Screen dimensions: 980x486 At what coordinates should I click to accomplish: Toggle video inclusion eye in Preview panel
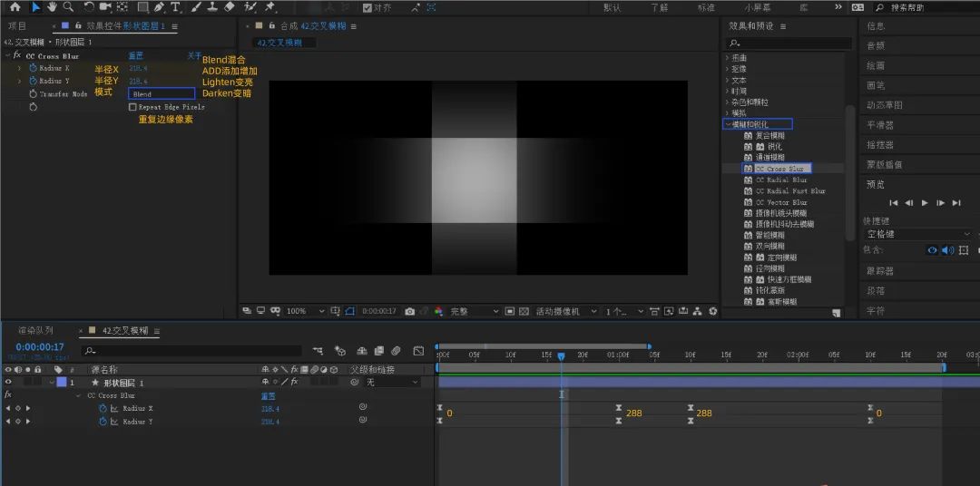[x=933, y=250]
